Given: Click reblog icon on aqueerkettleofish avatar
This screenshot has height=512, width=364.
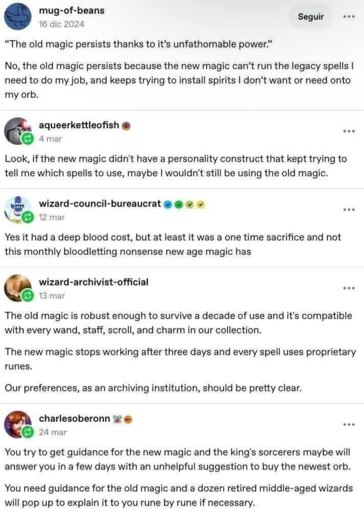Looking at the screenshot, I should [28, 138].
